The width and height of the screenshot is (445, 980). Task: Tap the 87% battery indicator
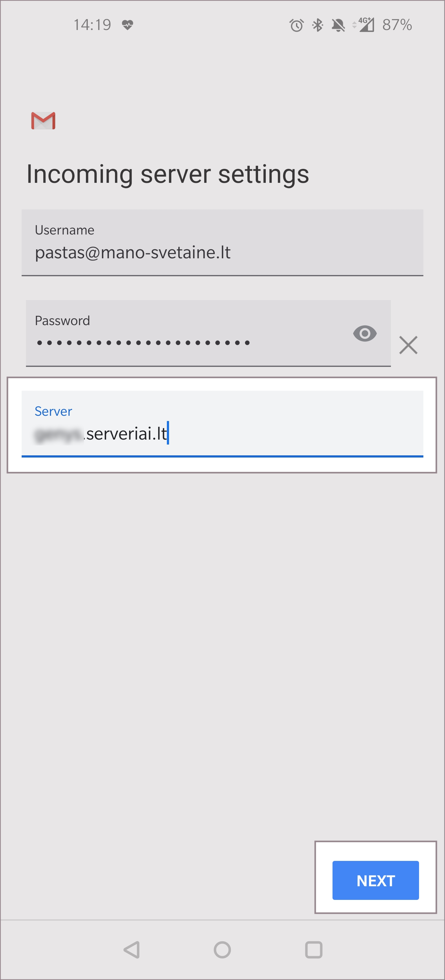[397, 25]
